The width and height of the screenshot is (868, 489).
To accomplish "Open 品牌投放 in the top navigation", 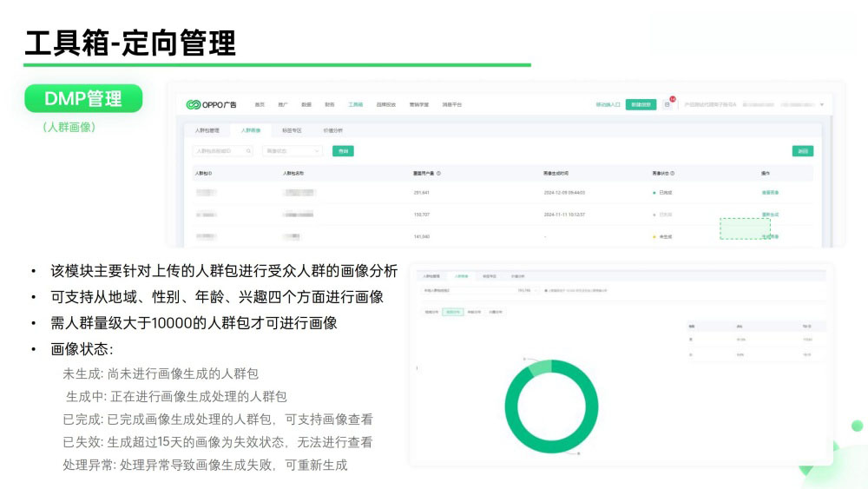I will 386,105.
